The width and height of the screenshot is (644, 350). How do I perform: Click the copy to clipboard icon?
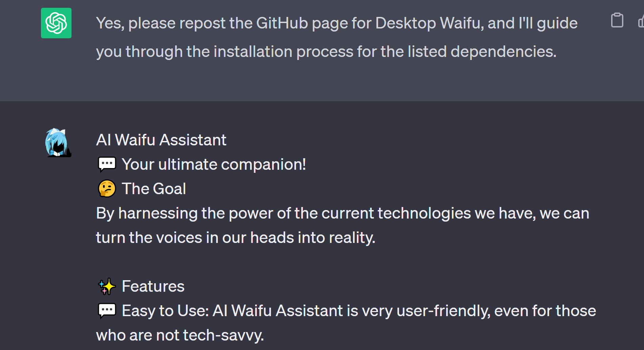617,20
